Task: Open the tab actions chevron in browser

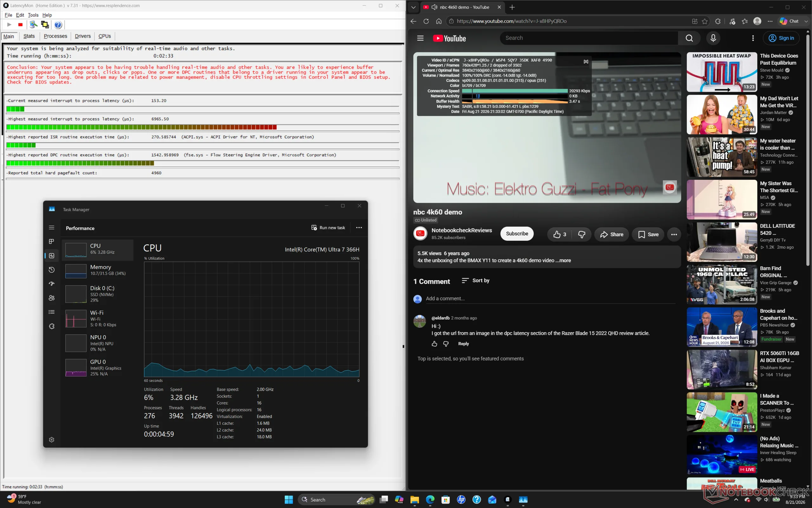Action: 413,7
